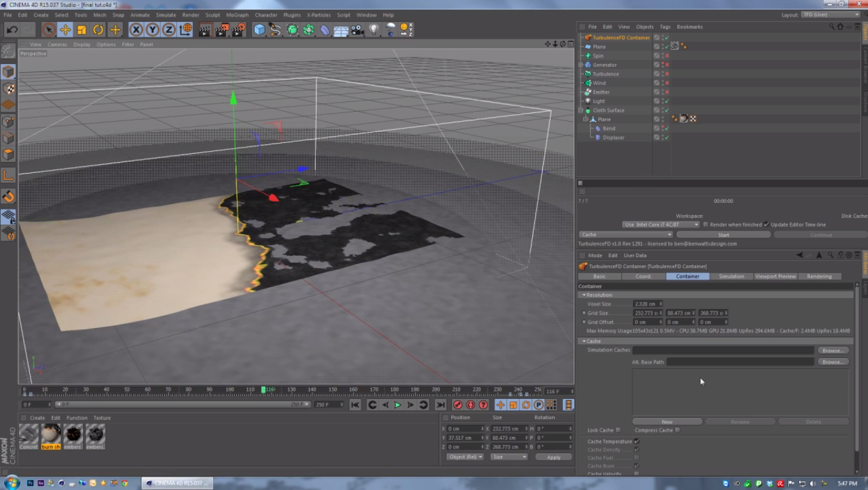Click Render View clapperboard icon
This screenshot has height=490, width=868.
[x=206, y=29]
